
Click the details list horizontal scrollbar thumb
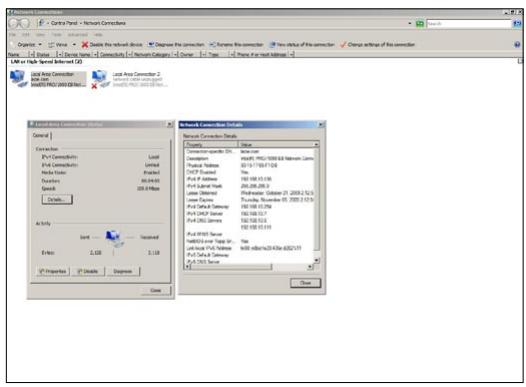click(231, 267)
